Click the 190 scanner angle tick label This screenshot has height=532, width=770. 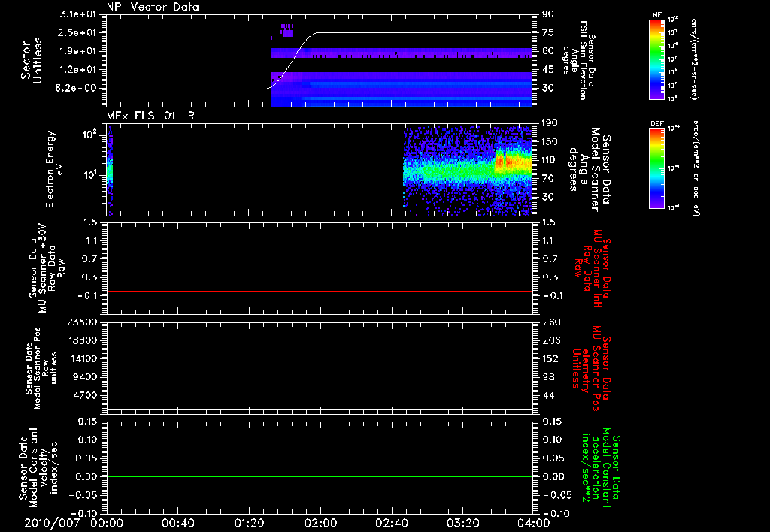[x=550, y=122]
